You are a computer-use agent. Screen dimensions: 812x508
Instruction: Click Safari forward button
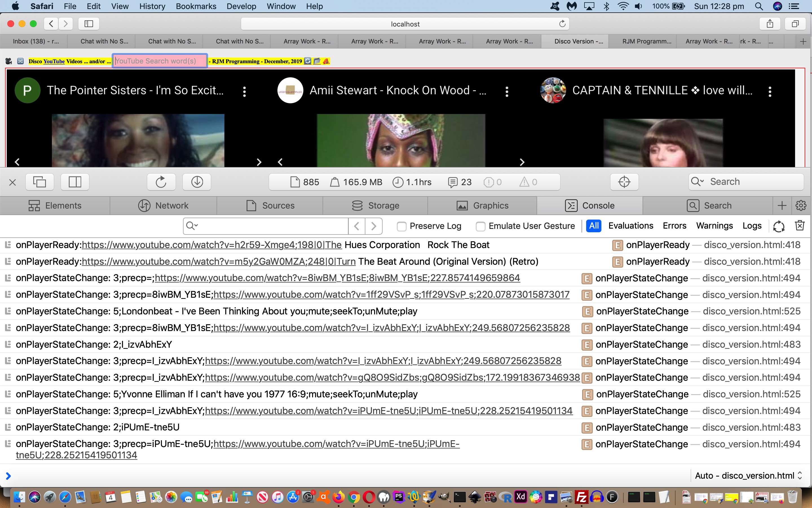tap(66, 24)
